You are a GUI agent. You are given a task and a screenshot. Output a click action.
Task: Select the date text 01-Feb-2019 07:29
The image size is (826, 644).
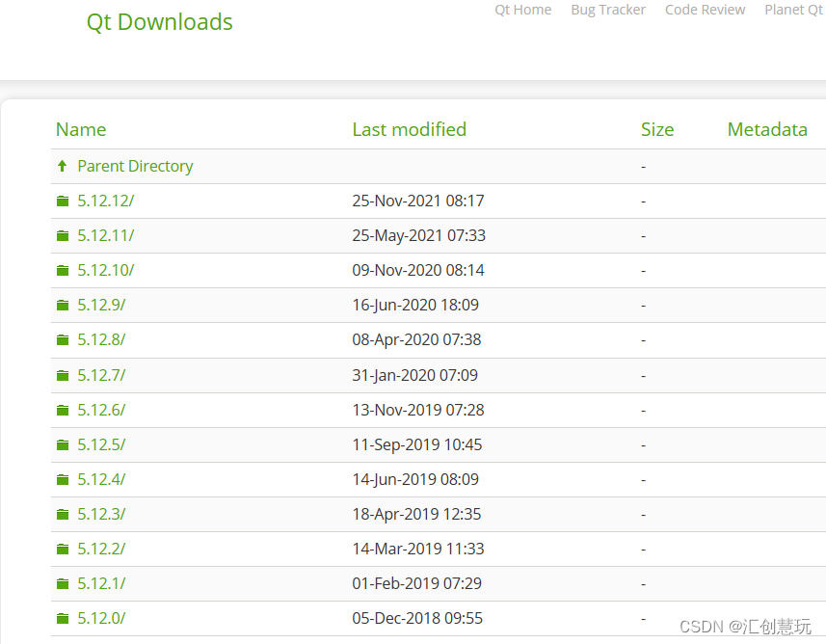(x=417, y=584)
